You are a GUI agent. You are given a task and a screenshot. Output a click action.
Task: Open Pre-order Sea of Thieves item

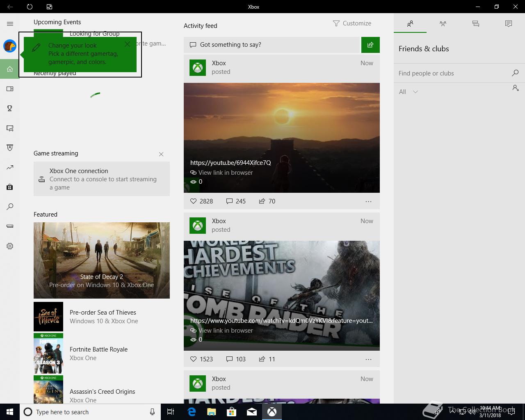[x=102, y=317]
